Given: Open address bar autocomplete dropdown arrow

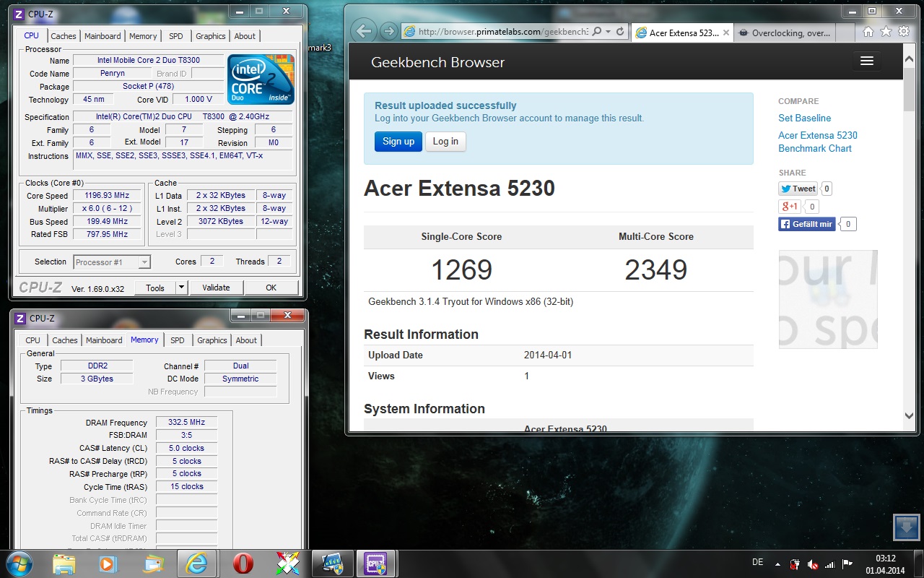Looking at the screenshot, I should point(609,32).
